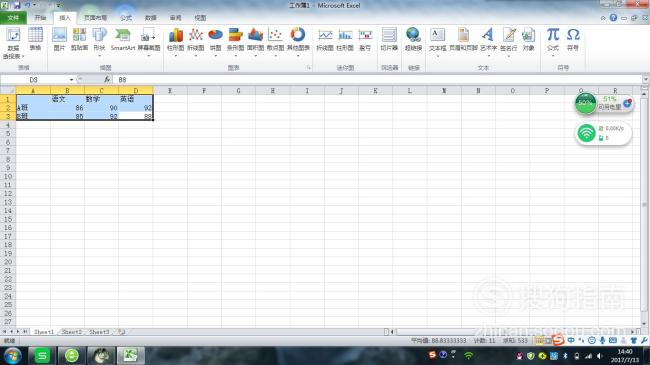Click the Normal view button in status bar
The width and height of the screenshot is (650, 365).
coord(539,341)
